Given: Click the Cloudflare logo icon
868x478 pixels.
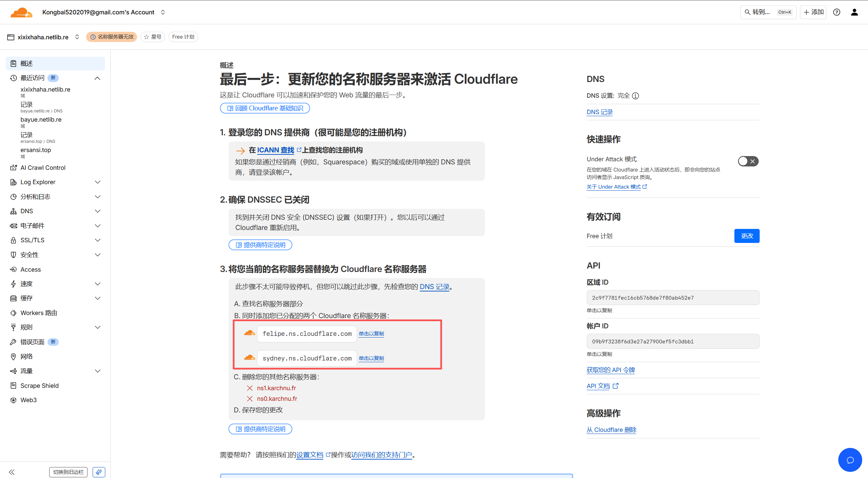Looking at the screenshot, I should (x=21, y=12).
